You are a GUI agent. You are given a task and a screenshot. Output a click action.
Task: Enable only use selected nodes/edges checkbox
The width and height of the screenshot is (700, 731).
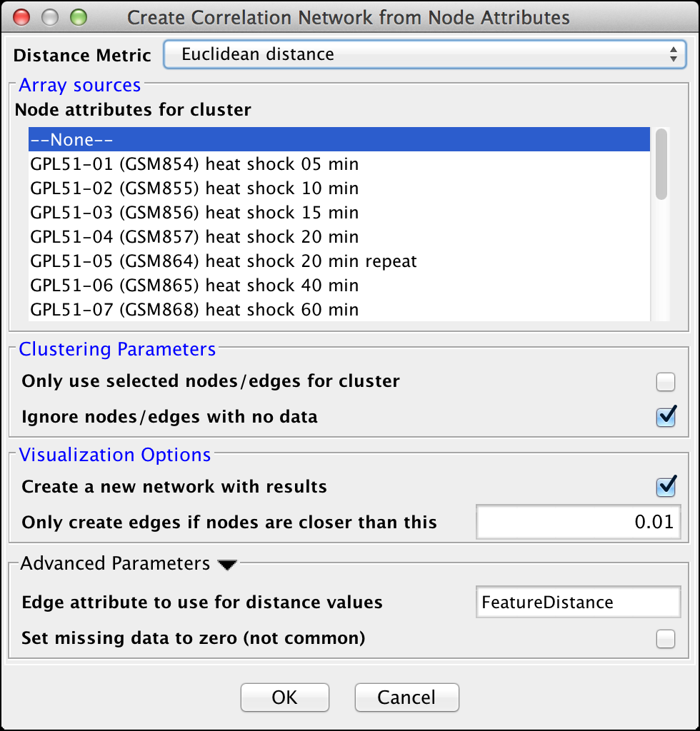[x=666, y=382]
